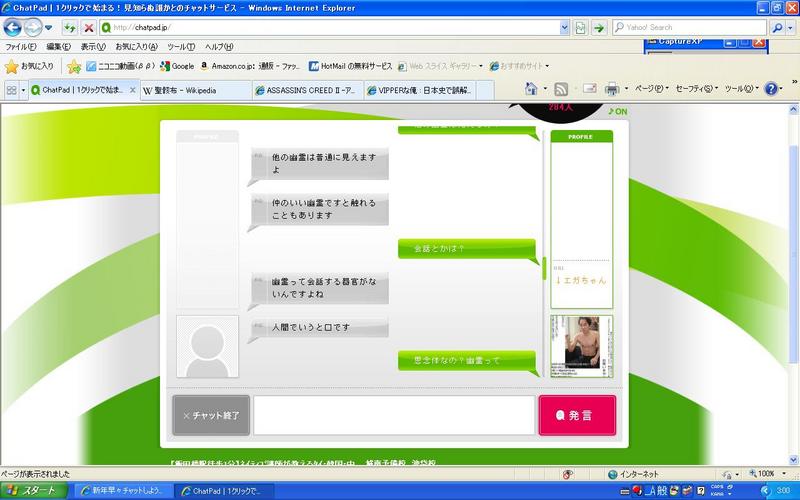Switch to the VIPPERな俺 tab

pyautogui.click(x=419, y=90)
